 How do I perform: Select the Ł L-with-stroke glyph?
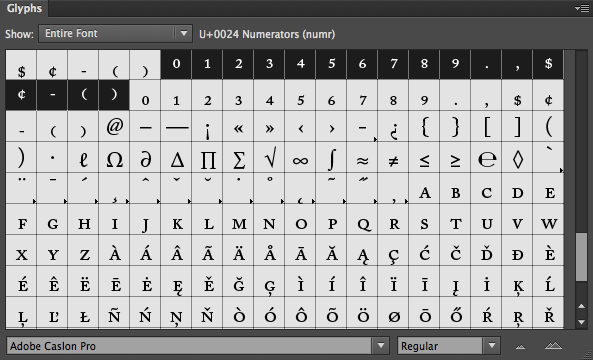click(x=83, y=312)
